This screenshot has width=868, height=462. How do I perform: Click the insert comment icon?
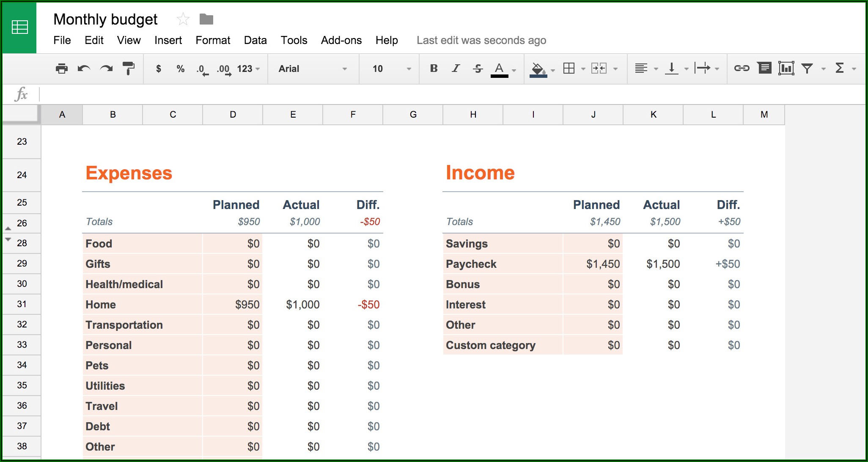point(764,69)
